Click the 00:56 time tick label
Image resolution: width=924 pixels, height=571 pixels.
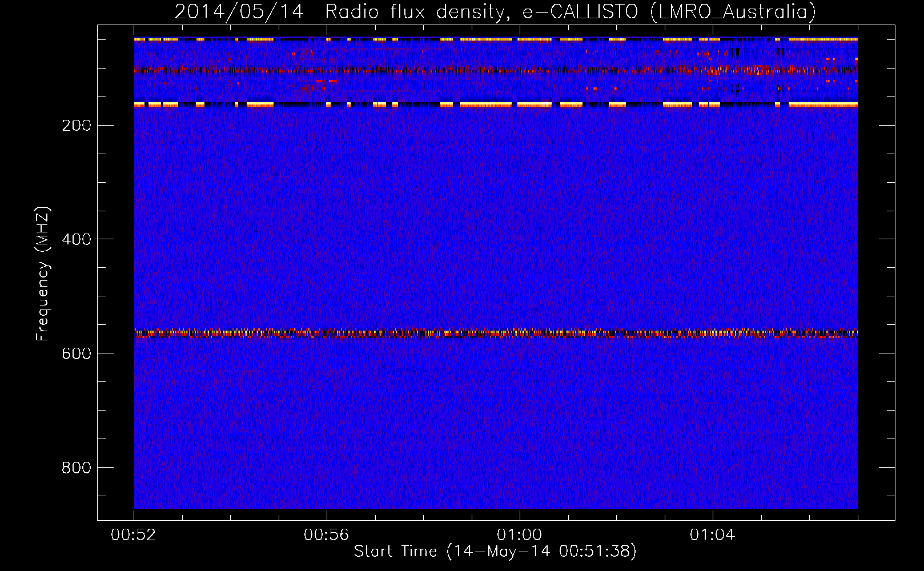click(x=327, y=535)
